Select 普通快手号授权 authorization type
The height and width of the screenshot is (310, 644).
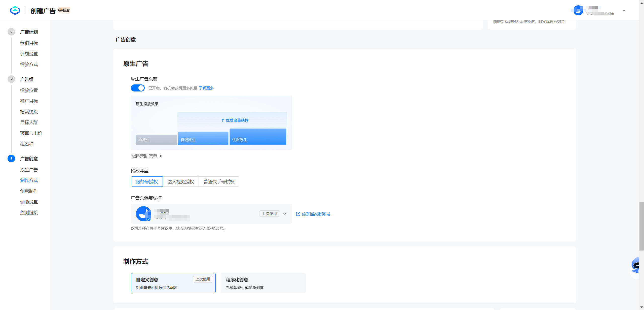[x=219, y=181]
